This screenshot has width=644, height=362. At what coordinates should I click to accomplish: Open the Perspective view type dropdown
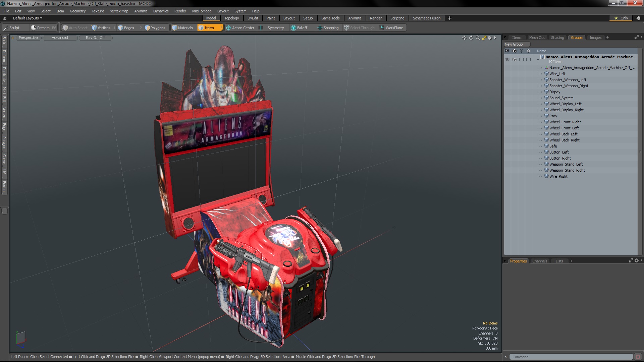(x=28, y=38)
